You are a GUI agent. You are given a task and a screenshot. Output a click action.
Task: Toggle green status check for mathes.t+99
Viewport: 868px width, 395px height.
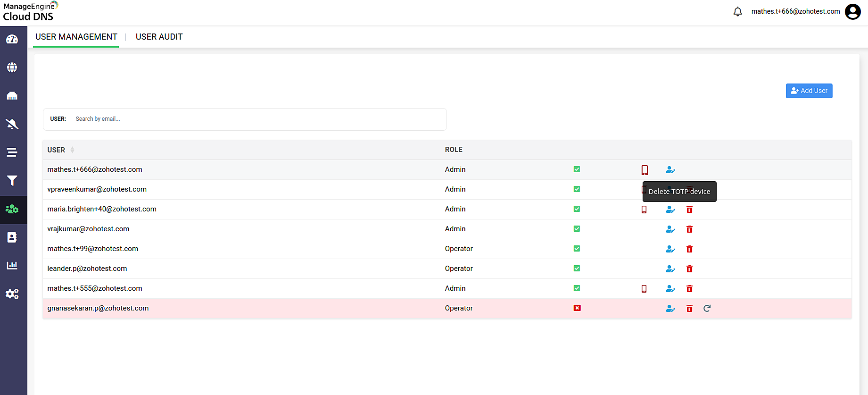(x=577, y=249)
